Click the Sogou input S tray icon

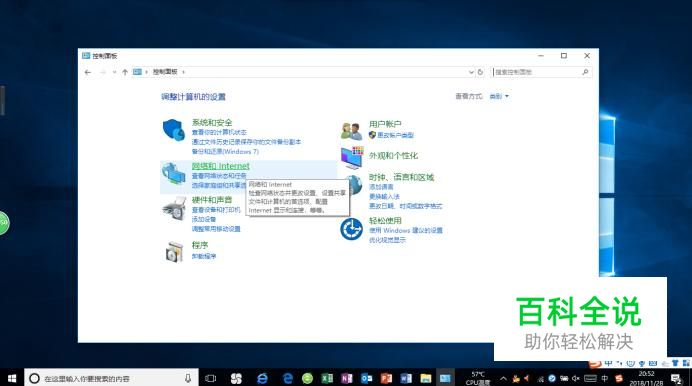point(619,379)
